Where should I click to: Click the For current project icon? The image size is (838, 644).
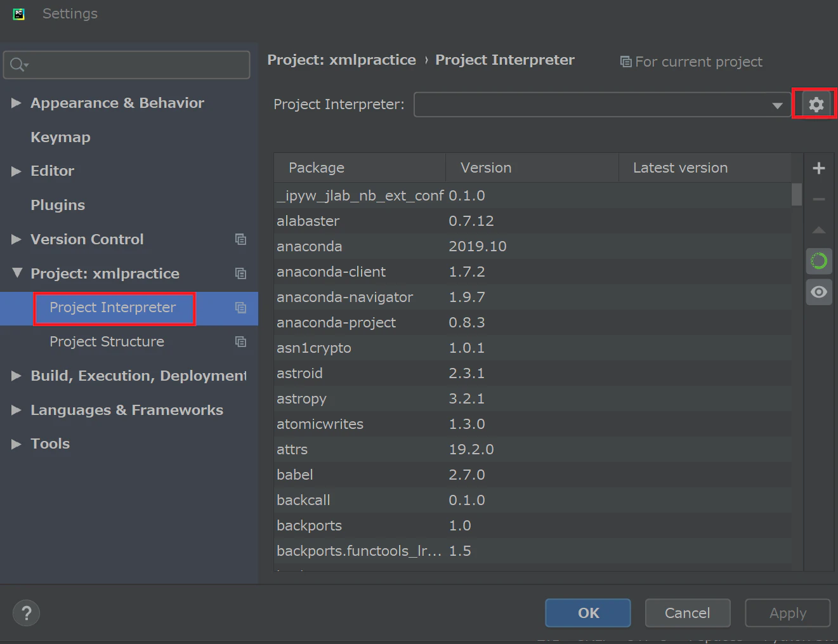point(625,62)
